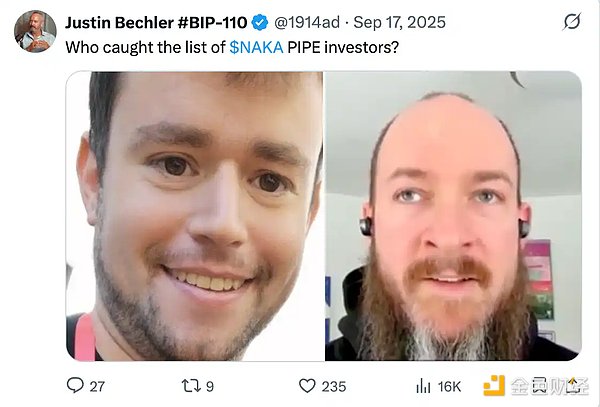The image size is (600, 407).
Task: Click the reply speech bubble icon
Action: (75, 385)
